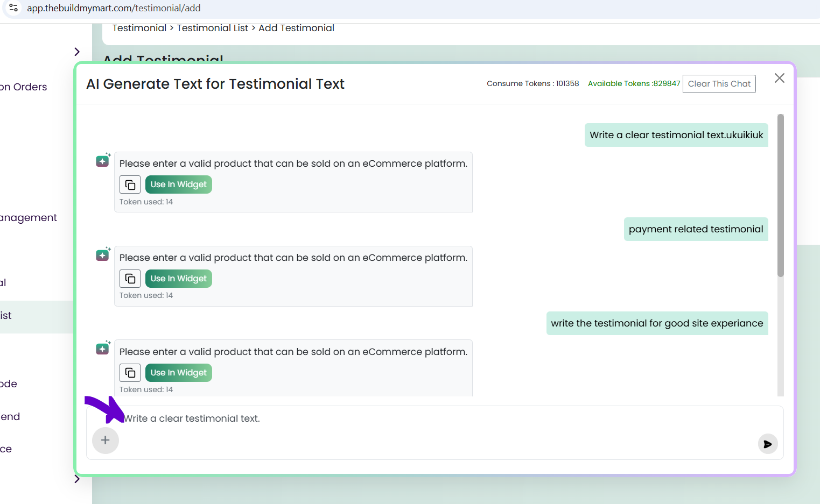Expand the sidebar using the bottom chevron

pyautogui.click(x=77, y=479)
